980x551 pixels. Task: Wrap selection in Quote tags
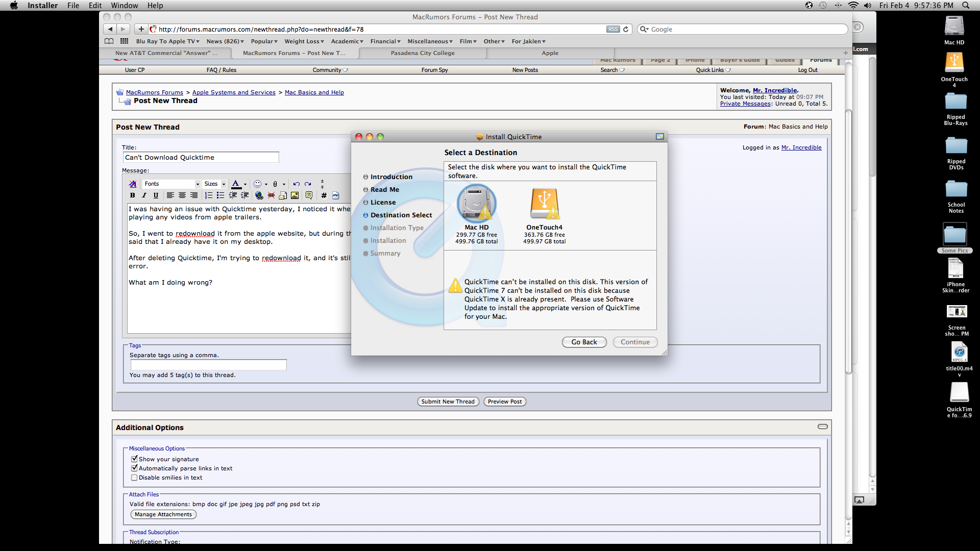click(309, 195)
